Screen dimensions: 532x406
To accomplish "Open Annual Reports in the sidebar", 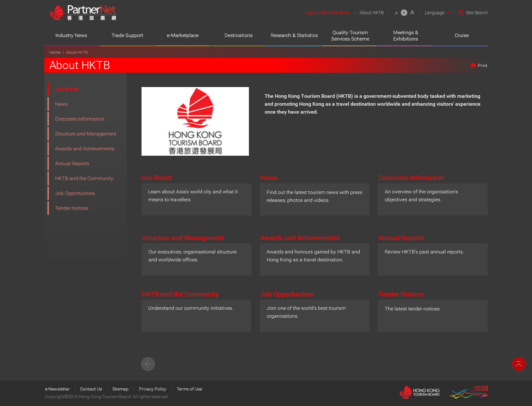I will [72, 164].
